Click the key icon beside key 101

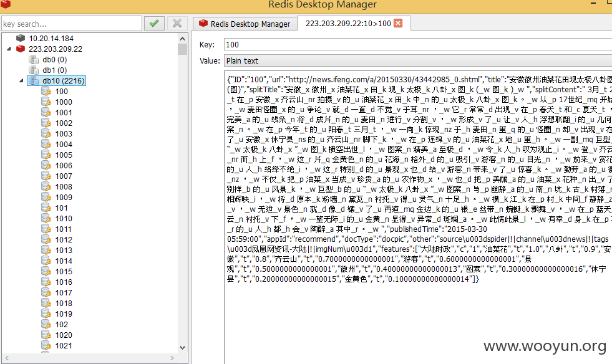[x=46, y=208]
